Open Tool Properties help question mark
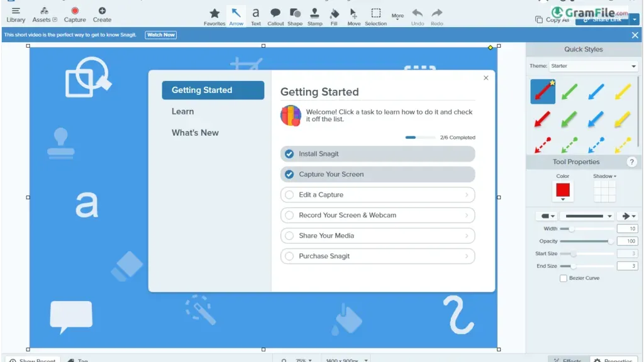644x362 pixels. point(631,162)
